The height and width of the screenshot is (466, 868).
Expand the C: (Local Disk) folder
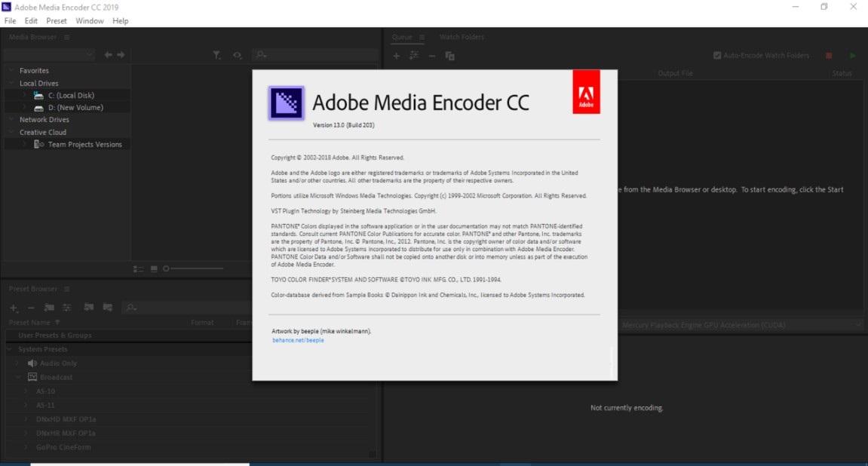(x=24, y=95)
